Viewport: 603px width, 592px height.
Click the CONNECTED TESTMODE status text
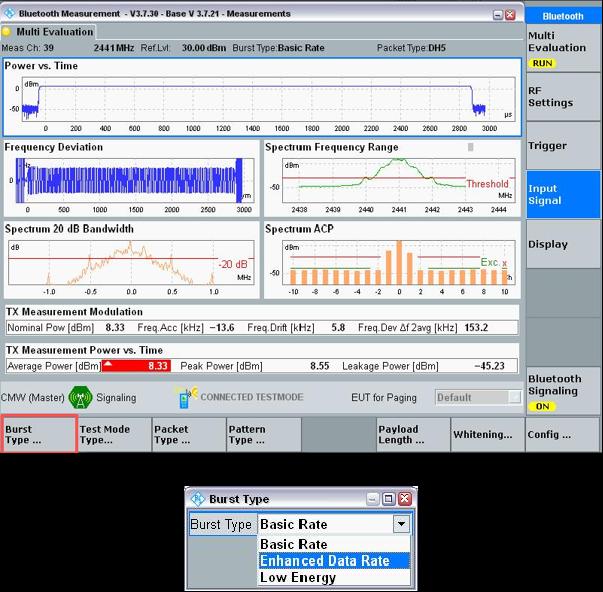[x=252, y=397]
